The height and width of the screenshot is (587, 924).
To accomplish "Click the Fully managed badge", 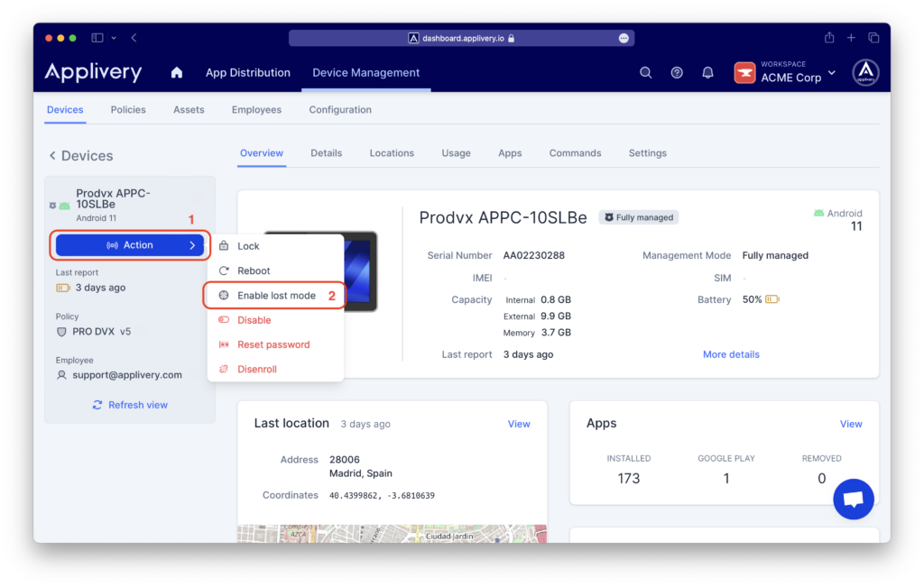I will (x=639, y=217).
